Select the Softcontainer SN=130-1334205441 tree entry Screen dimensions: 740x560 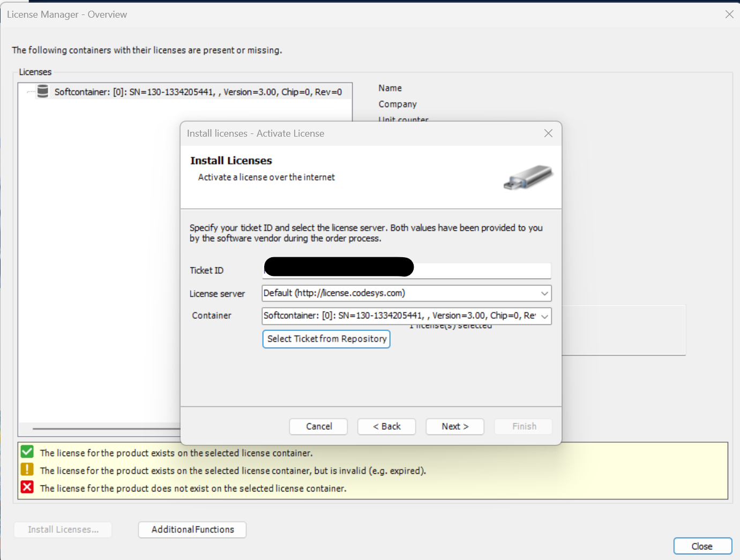tap(198, 92)
